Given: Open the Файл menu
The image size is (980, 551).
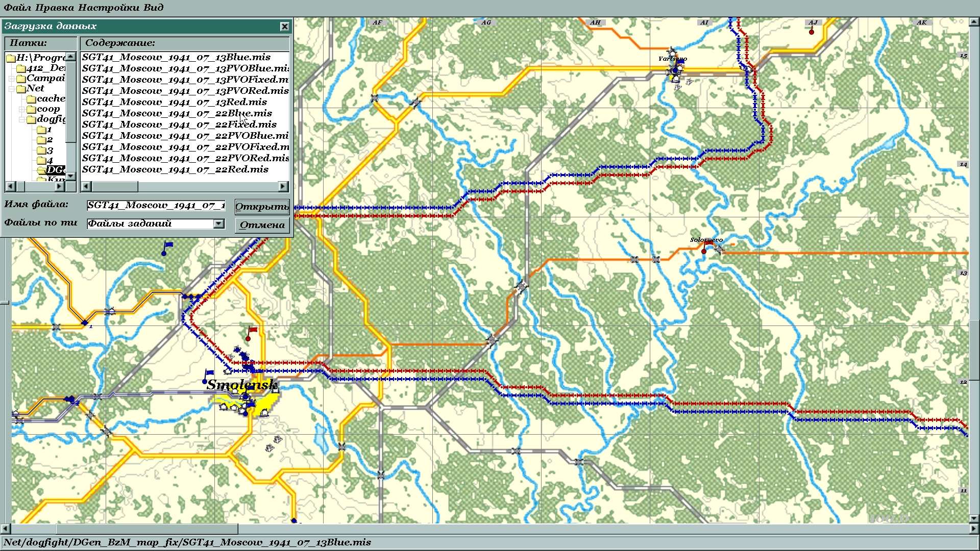Looking at the screenshot, I should (x=17, y=7).
